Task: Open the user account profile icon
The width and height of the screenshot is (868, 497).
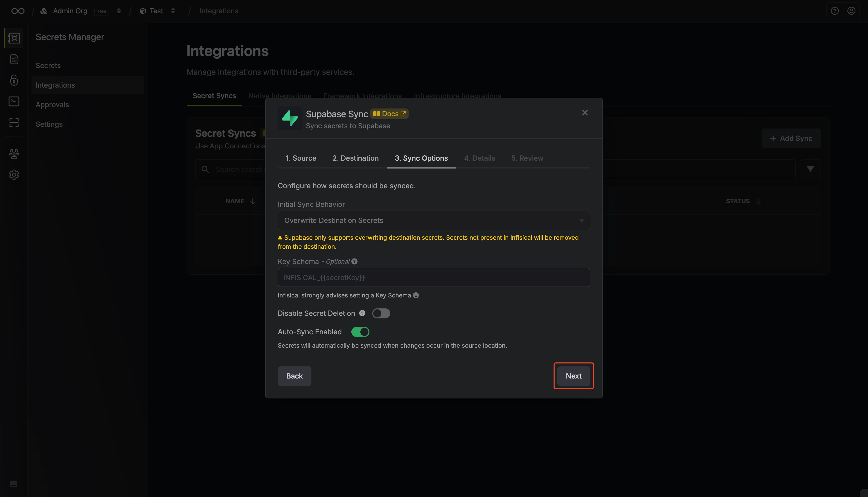Action: pyautogui.click(x=851, y=11)
